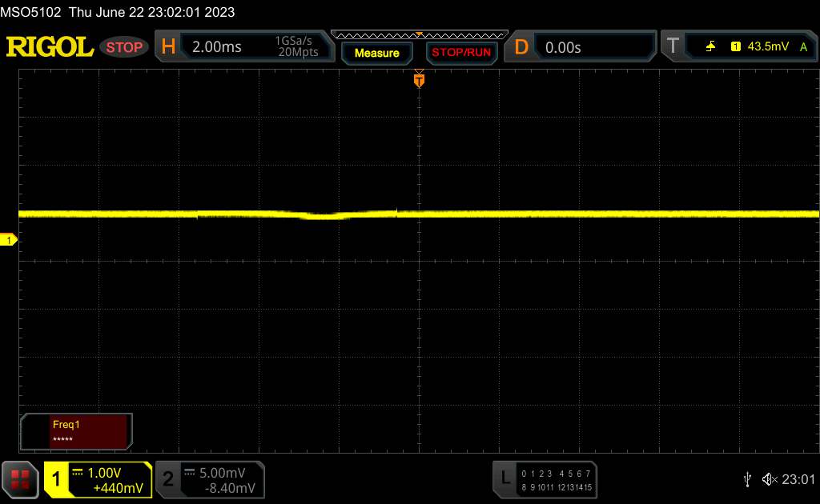Click logic channels 0 1 2 3 group
Viewport: 820px width, 504px height.
(537, 474)
